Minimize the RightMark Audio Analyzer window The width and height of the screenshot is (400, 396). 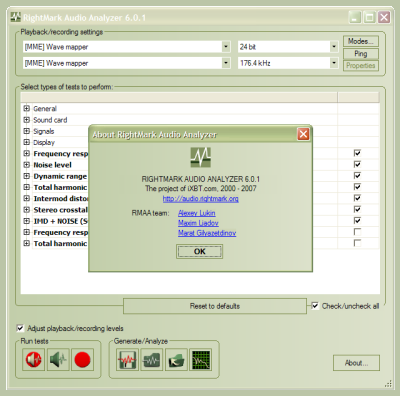[355, 17]
